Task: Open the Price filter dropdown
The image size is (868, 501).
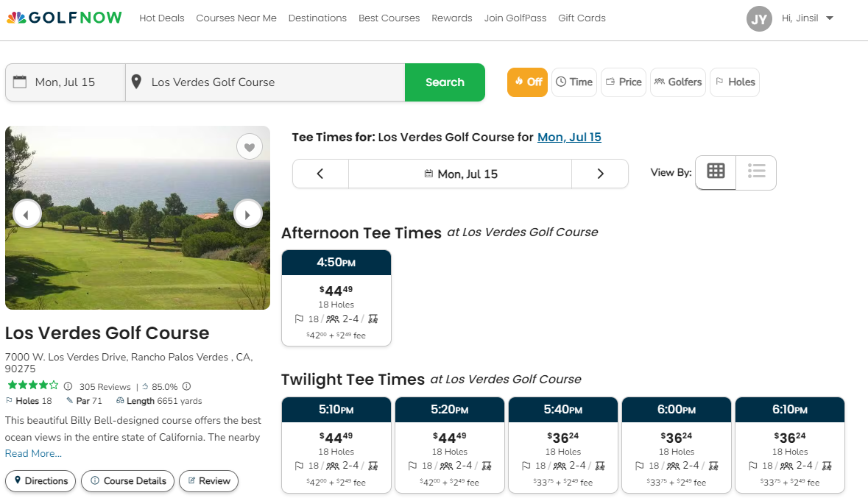Action: (x=624, y=82)
